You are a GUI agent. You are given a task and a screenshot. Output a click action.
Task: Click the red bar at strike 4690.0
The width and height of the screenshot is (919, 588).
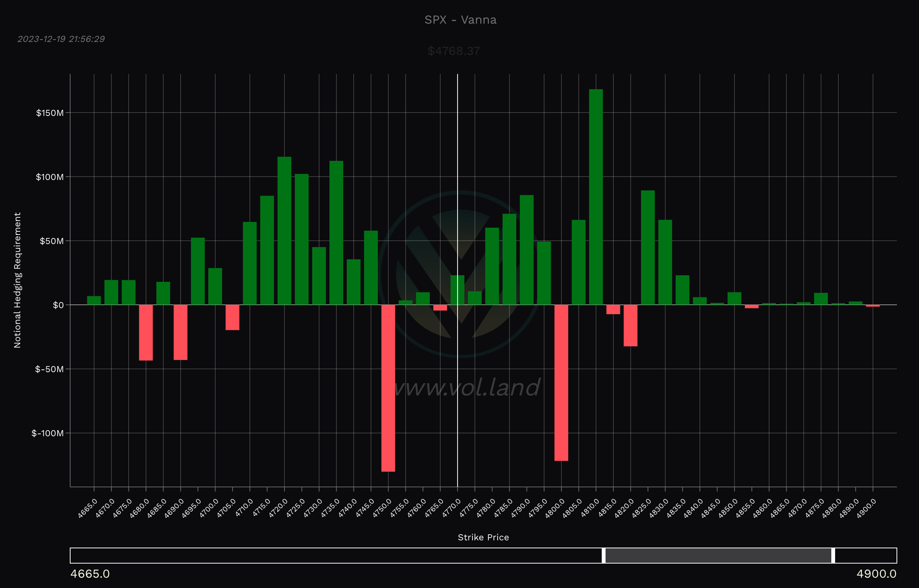coord(180,332)
